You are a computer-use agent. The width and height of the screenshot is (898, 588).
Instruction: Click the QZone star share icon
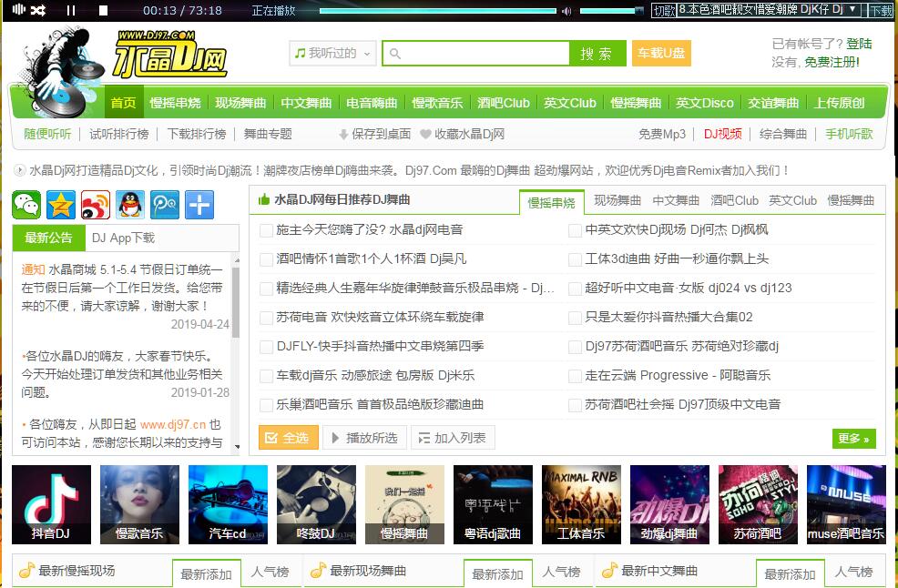[61, 205]
